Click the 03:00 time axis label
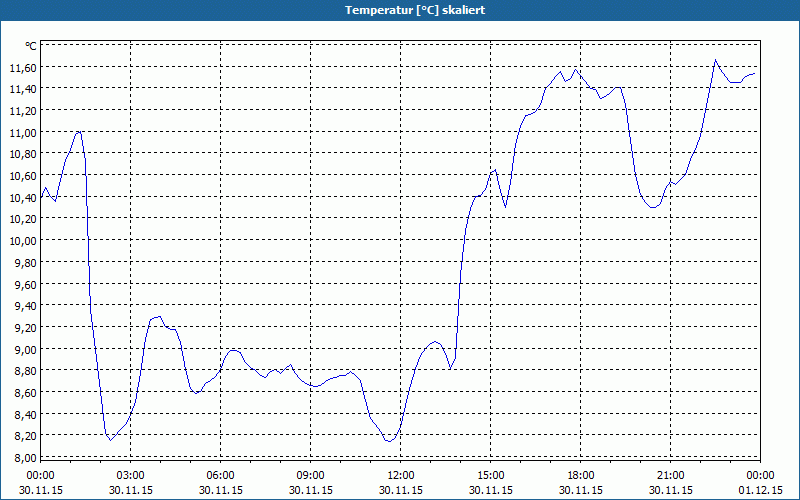The image size is (800, 500). (131, 475)
